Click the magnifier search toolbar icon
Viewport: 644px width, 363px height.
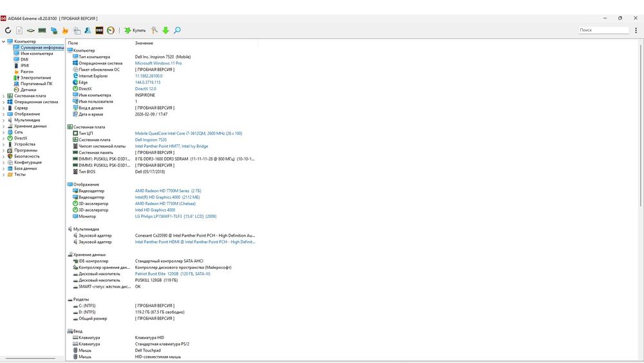click(177, 30)
